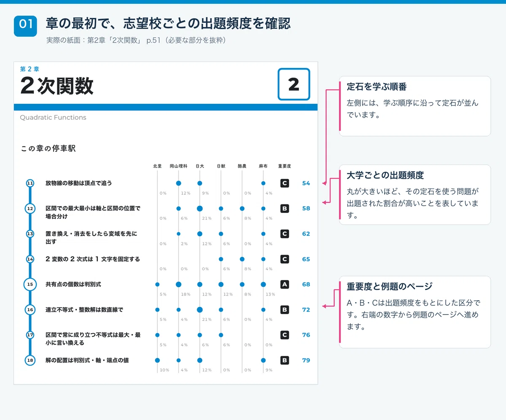Select the circled number 16 marker
Viewport: 506px width, 420px height.
point(30,310)
